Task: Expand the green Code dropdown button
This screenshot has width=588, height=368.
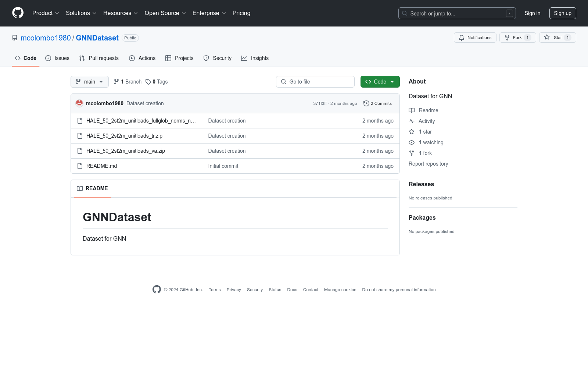Action: [x=380, y=82]
